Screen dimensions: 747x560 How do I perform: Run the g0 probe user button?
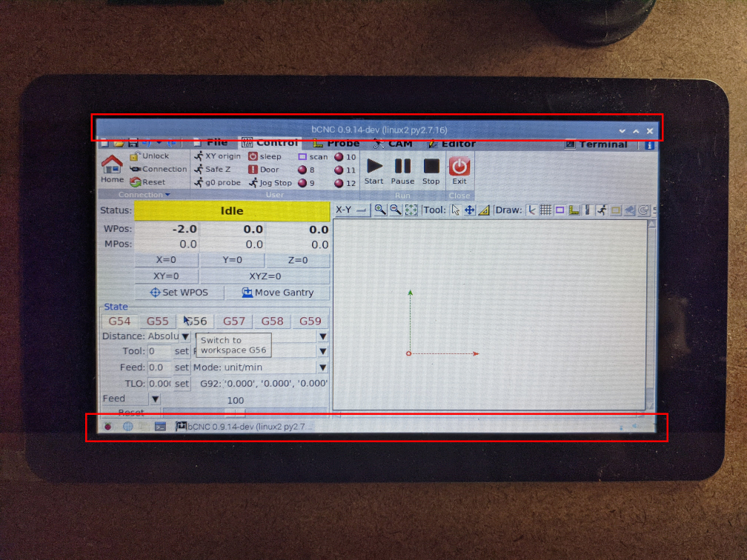coord(217,182)
